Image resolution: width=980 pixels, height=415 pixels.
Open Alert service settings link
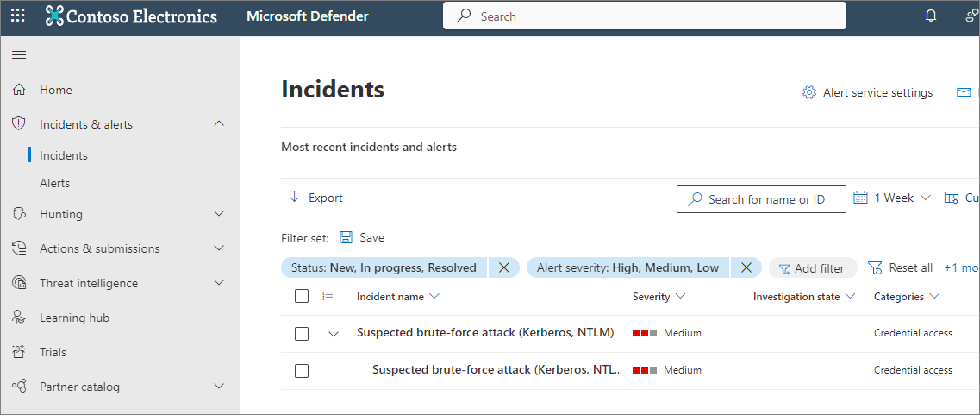(867, 92)
